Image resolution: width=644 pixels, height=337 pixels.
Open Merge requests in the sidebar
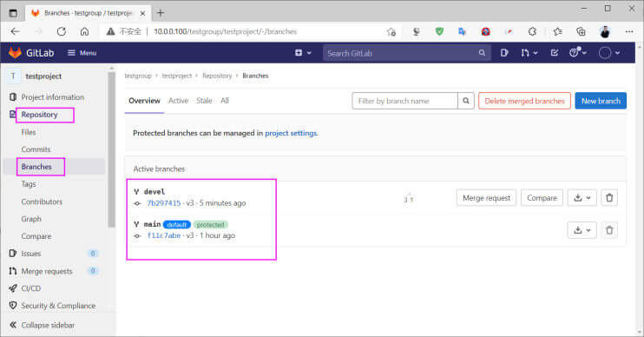click(46, 271)
